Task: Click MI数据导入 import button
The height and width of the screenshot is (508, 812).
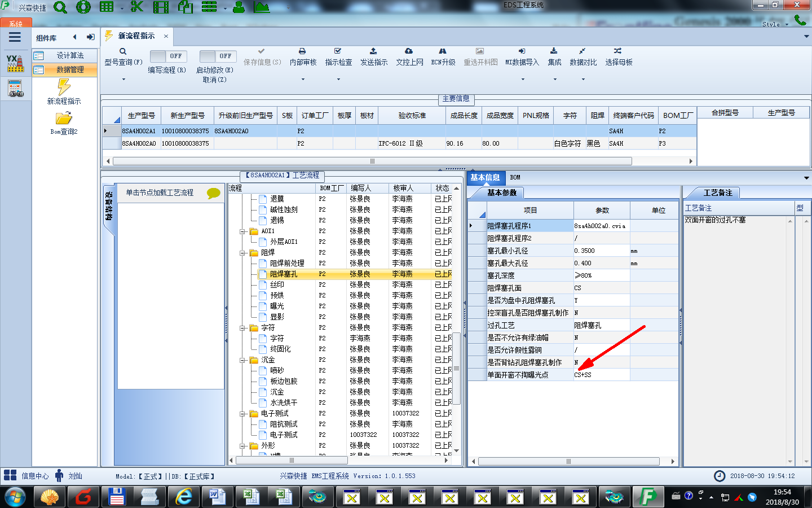Action: pyautogui.click(x=522, y=58)
